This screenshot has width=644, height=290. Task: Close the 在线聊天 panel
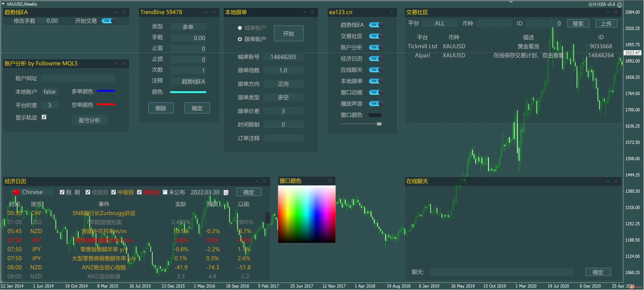[x=616, y=181]
